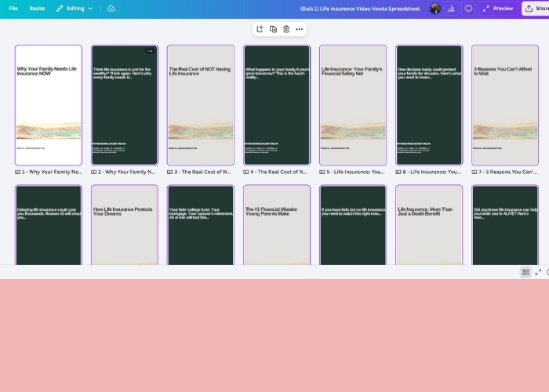Click the fullscreen expand arrows icon

pyautogui.click(x=538, y=272)
